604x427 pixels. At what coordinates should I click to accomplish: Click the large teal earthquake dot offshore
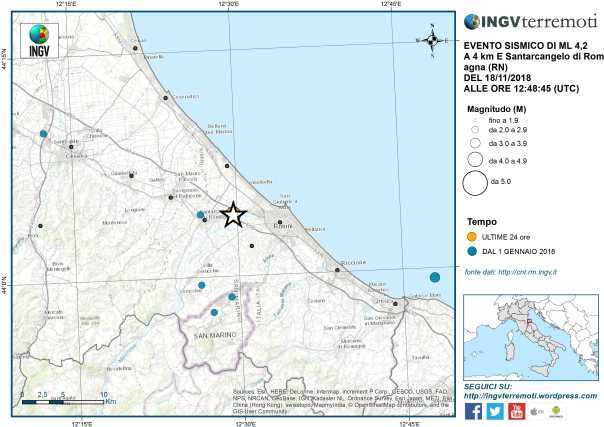click(x=434, y=277)
